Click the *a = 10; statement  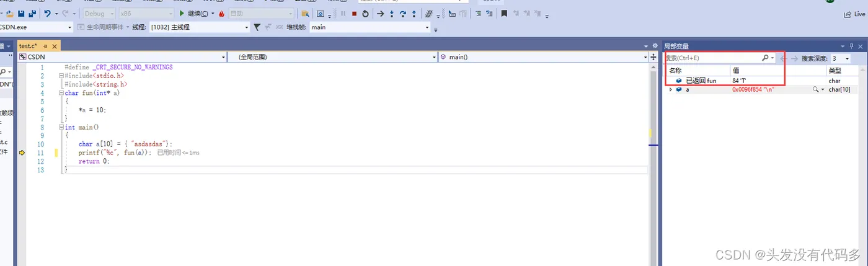click(92, 110)
